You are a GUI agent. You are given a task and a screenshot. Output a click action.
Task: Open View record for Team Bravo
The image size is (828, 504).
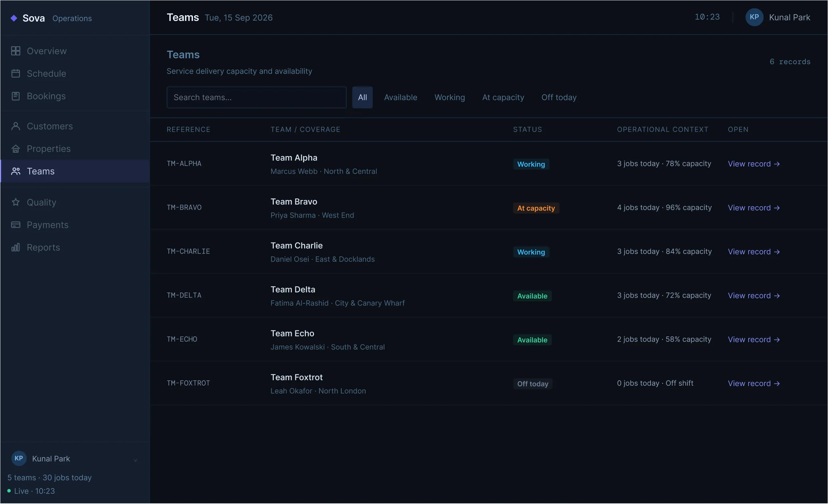[x=754, y=208]
